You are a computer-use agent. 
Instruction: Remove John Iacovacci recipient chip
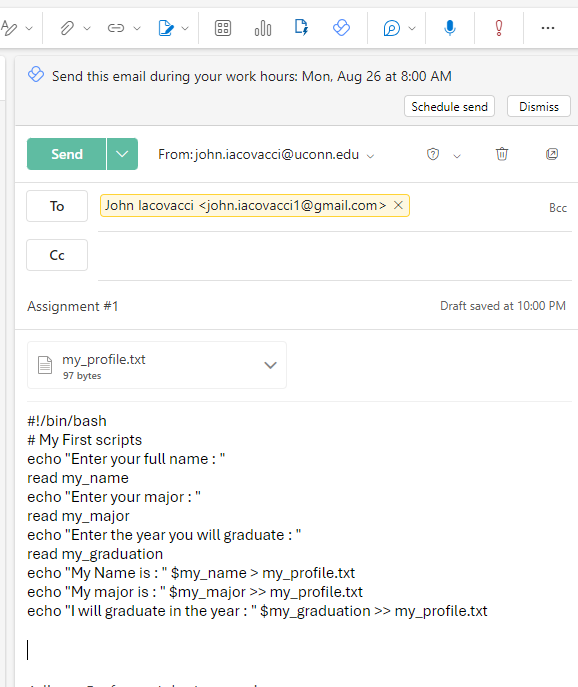[x=398, y=205]
